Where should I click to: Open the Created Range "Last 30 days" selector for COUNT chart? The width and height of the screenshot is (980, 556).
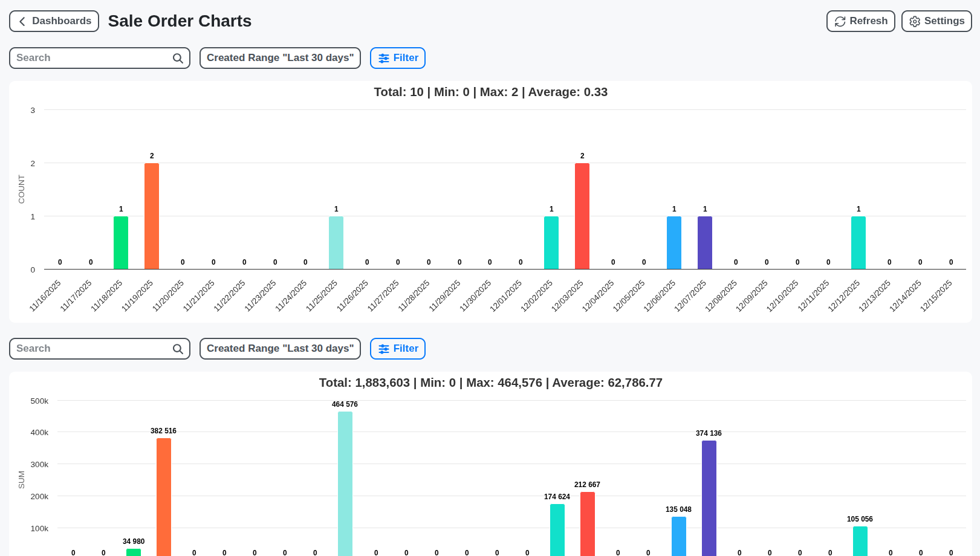[x=280, y=58]
